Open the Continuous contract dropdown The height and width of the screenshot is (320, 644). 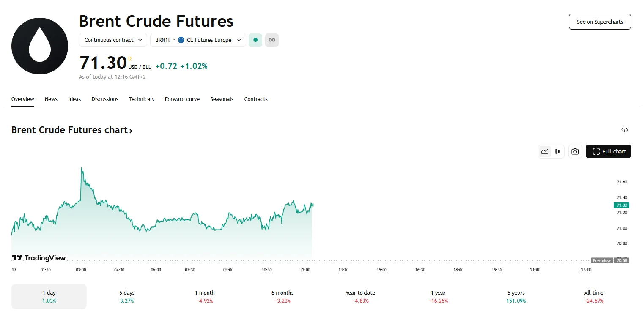113,40
